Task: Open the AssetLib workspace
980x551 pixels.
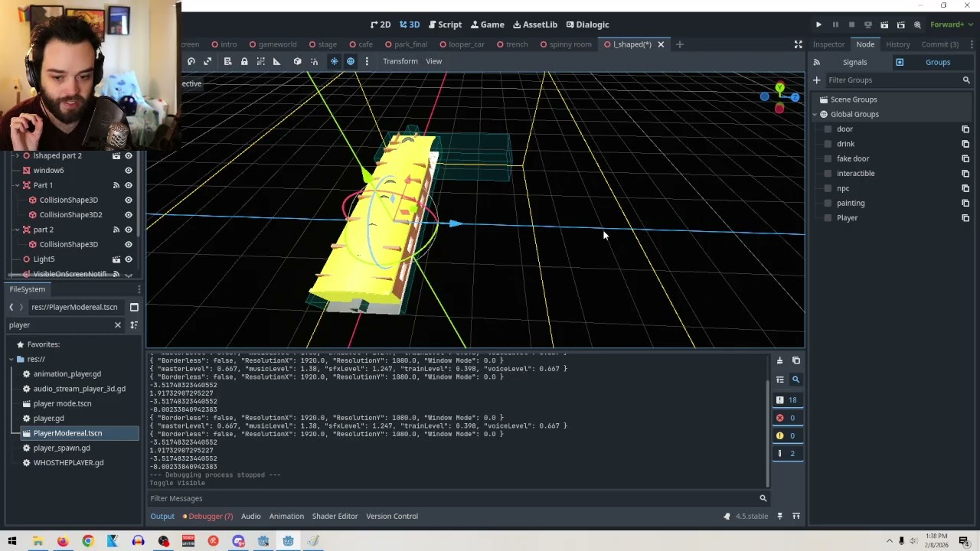Action: (534, 24)
